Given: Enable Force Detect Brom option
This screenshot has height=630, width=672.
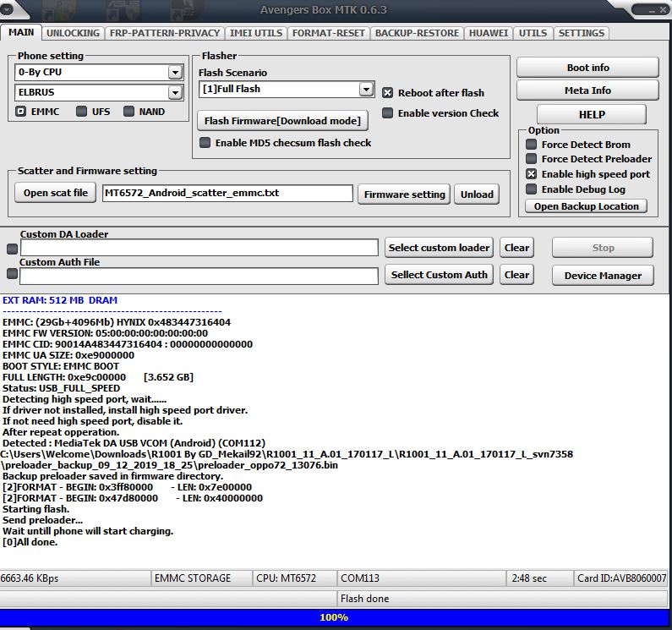Looking at the screenshot, I should click(x=531, y=144).
